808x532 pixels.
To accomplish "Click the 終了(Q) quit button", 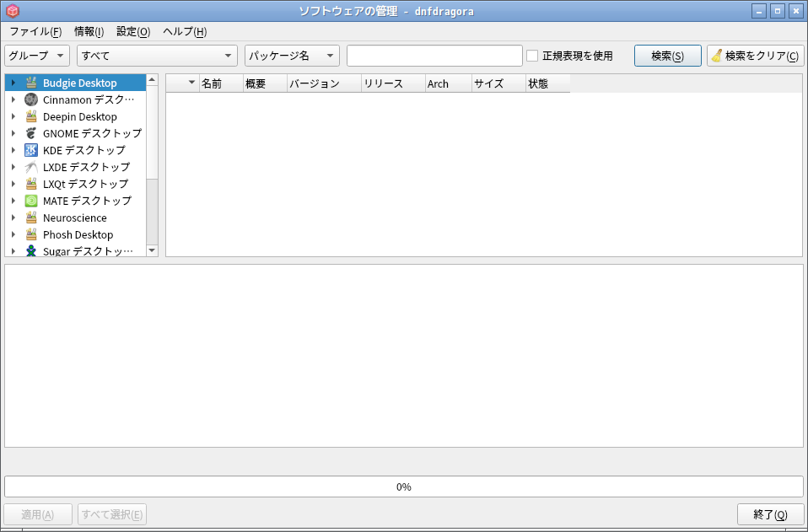I will (770, 514).
